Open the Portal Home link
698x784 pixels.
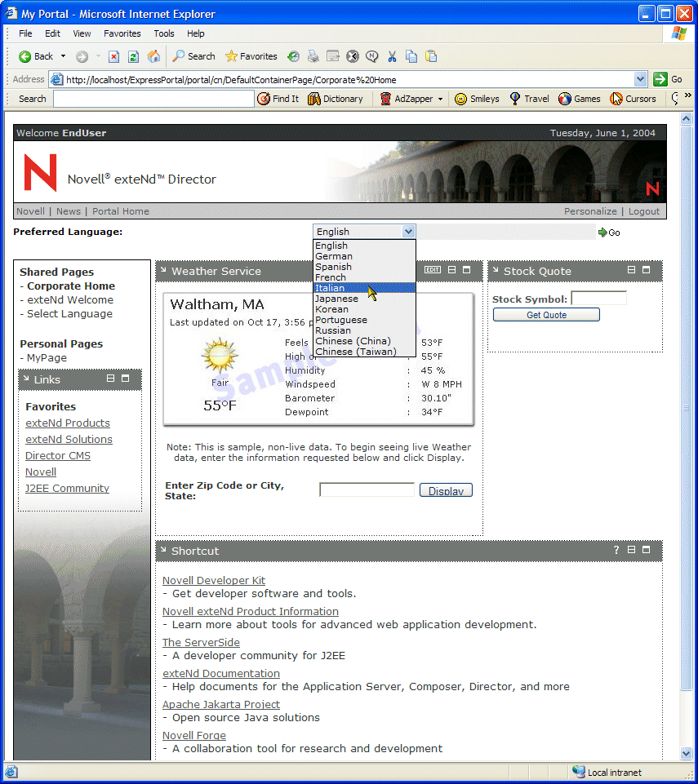pos(121,211)
